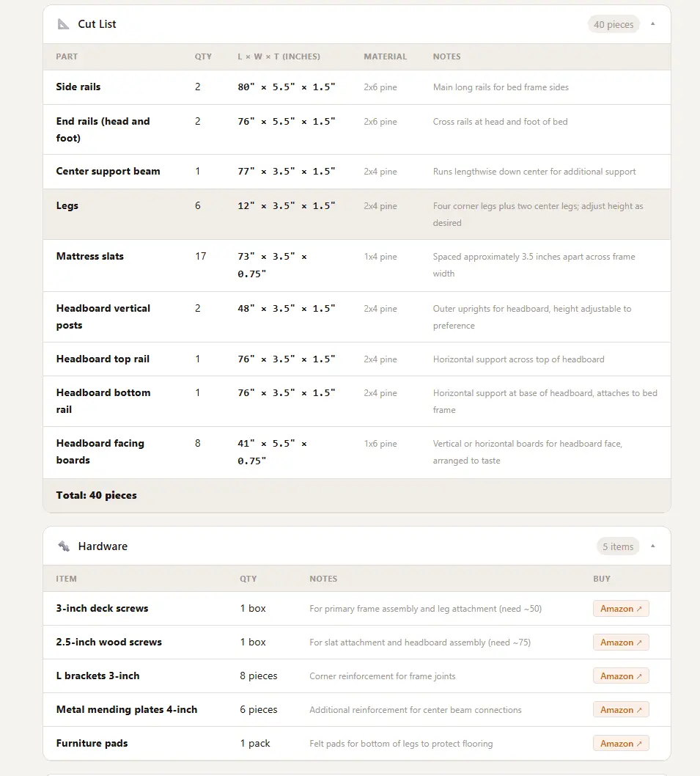Click the 1x6 pine material cell
This screenshot has height=776, width=700.
pos(380,444)
